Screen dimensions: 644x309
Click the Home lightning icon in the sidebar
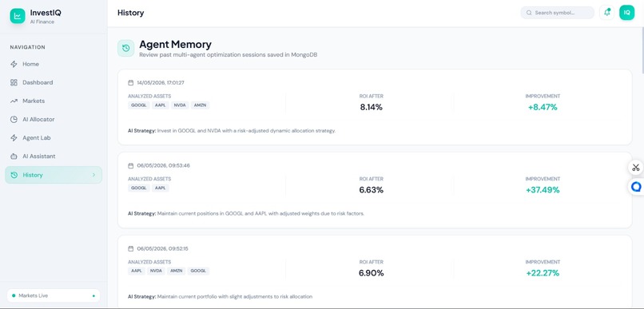pos(14,64)
